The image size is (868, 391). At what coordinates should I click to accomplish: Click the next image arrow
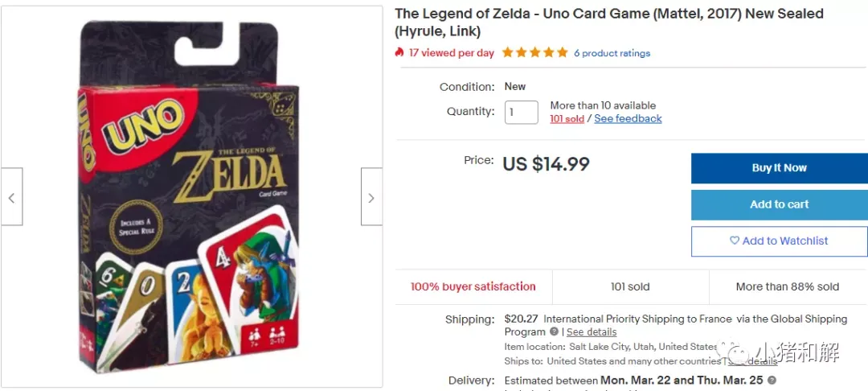pos(371,196)
